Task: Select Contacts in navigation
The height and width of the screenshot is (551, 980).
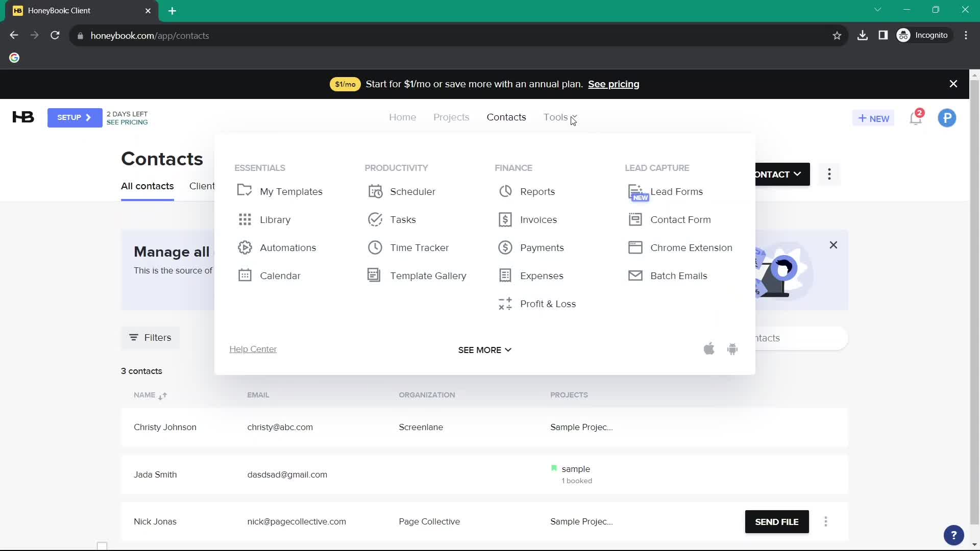Action: (506, 117)
